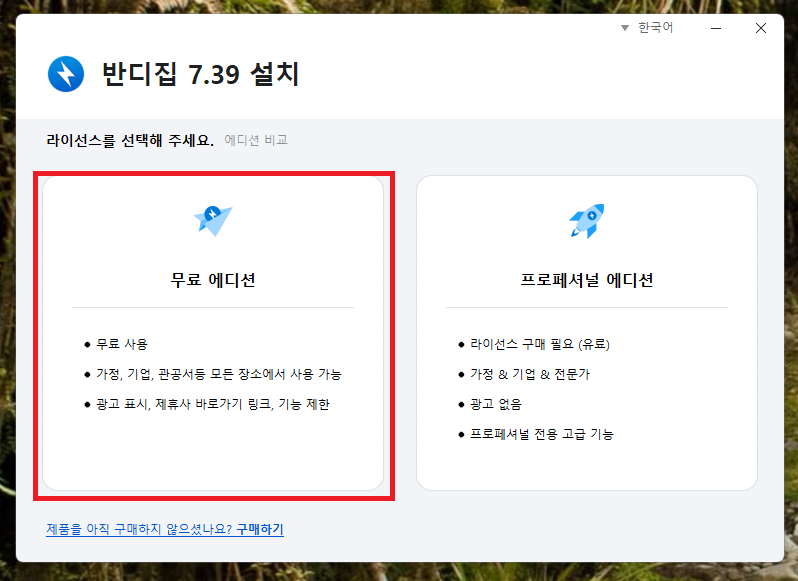
Task: Open the 에디션 비교 link
Action: [256, 140]
